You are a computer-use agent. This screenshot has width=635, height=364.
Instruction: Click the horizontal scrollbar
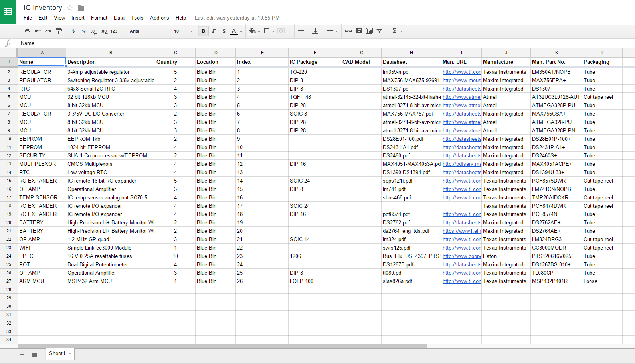coord(223,346)
